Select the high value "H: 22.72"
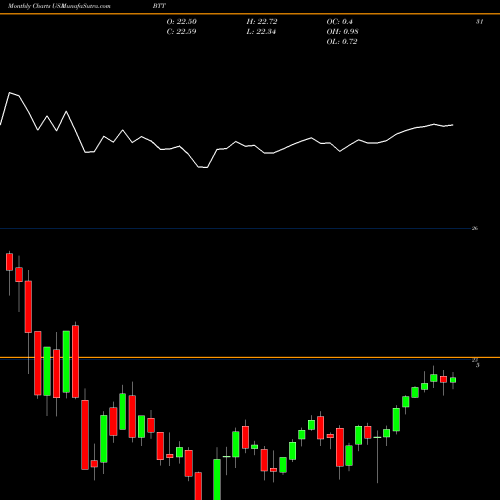500x500 pixels. coord(262,21)
